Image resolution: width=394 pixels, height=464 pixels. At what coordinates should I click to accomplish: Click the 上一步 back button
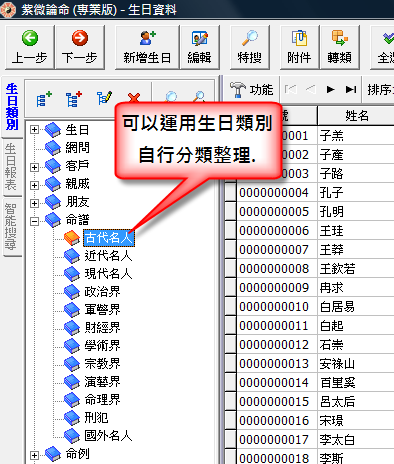[30, 47]
